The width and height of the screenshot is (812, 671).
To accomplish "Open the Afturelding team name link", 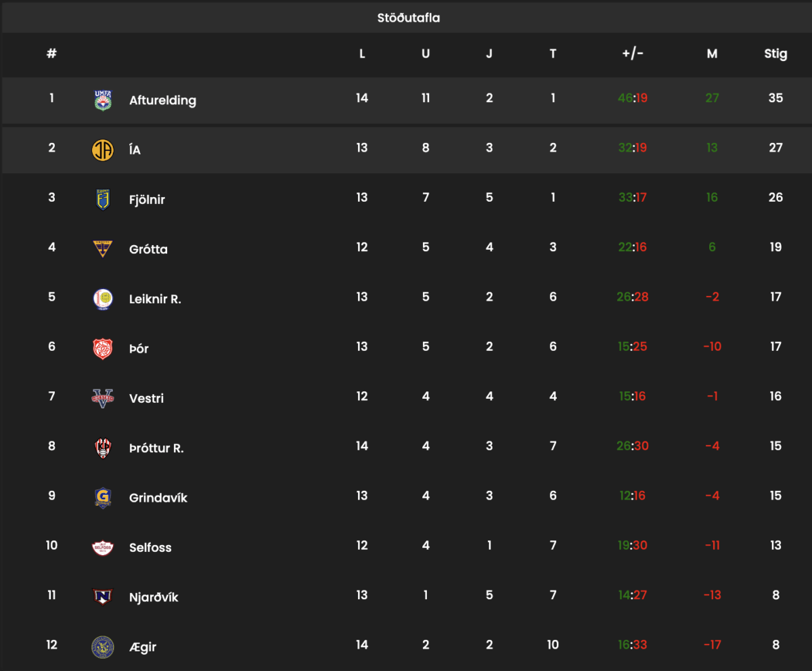I will point(162,100).
